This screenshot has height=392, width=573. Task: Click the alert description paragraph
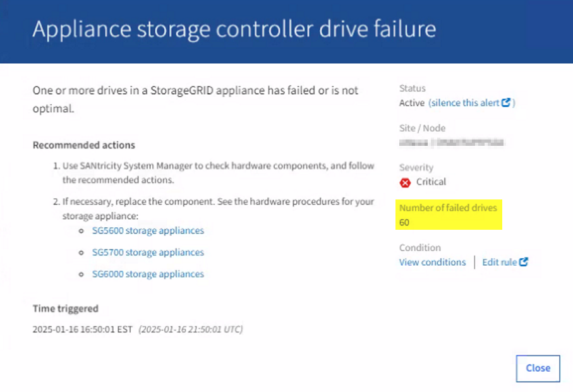(195, 99)
